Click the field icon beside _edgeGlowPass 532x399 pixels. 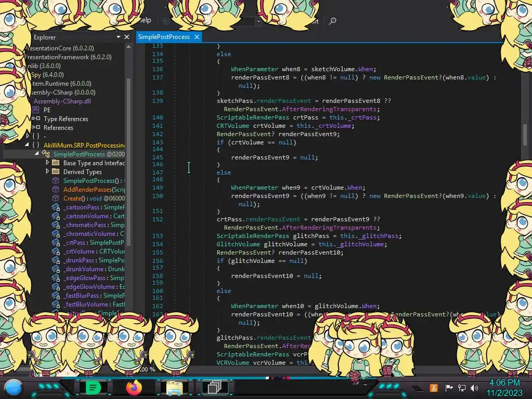(56, 278)
